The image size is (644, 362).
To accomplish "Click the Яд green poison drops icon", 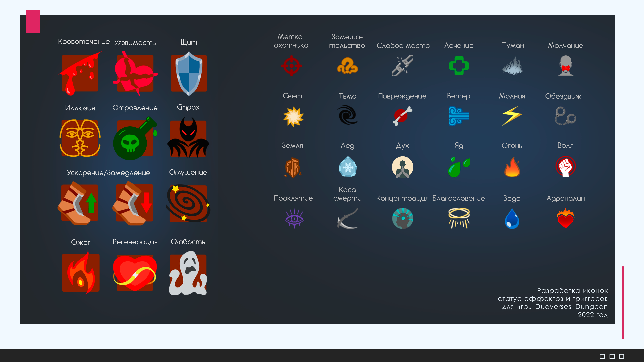I will pos(459,167).
